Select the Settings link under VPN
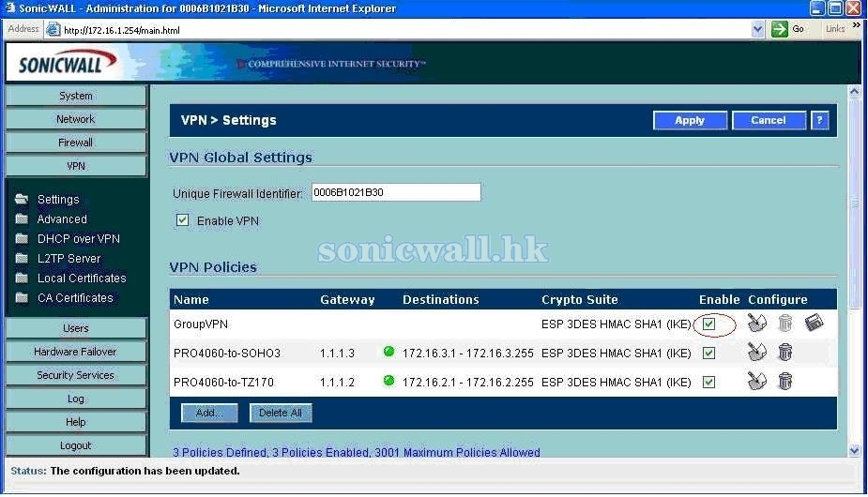868x497 pixels. click(x=58, y=199)
